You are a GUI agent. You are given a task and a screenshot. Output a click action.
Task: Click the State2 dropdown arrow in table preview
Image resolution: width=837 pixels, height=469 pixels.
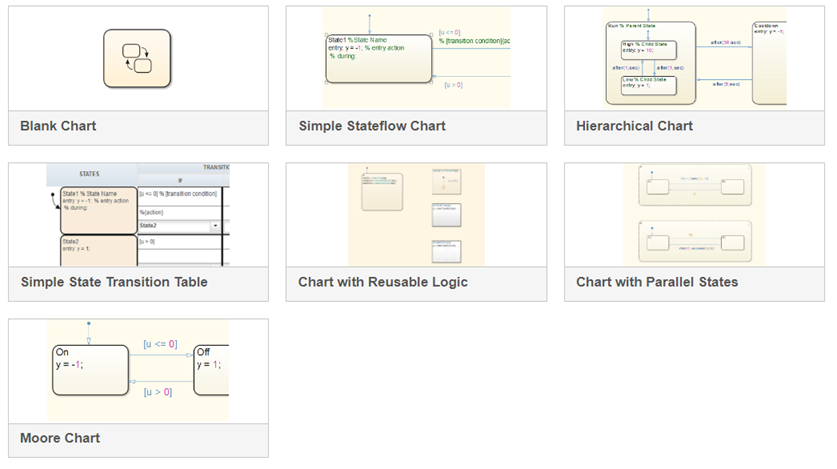click(x=215, y=226)
